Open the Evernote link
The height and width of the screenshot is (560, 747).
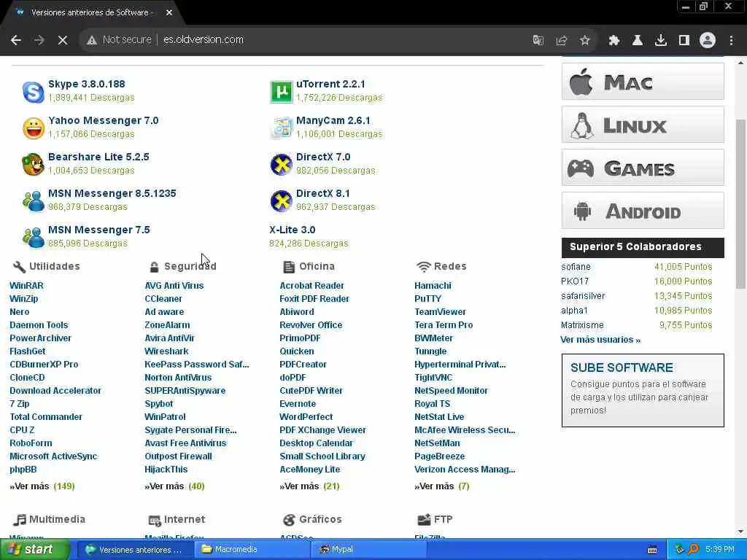click(x=298, y=404)
